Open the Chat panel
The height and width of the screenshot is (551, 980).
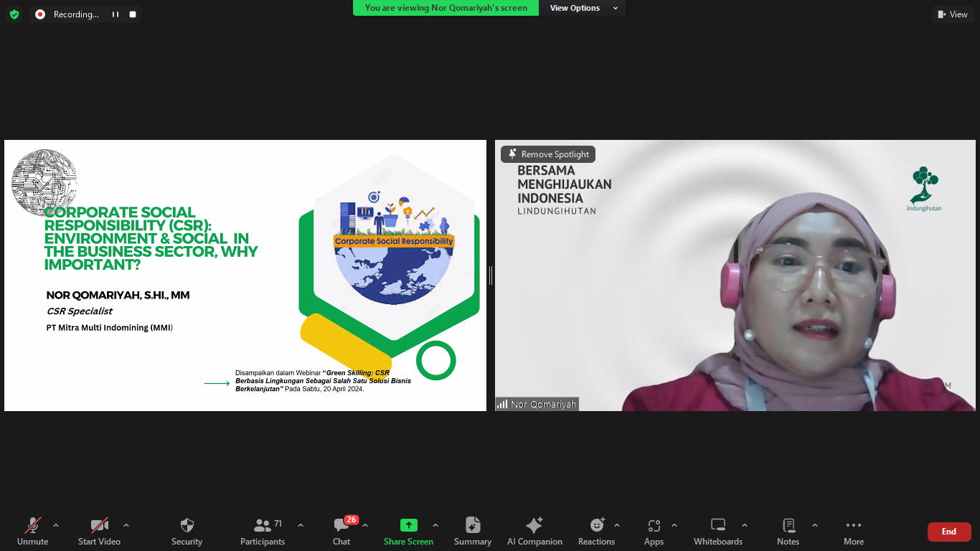pyautogui.click(x=341, y=532)
